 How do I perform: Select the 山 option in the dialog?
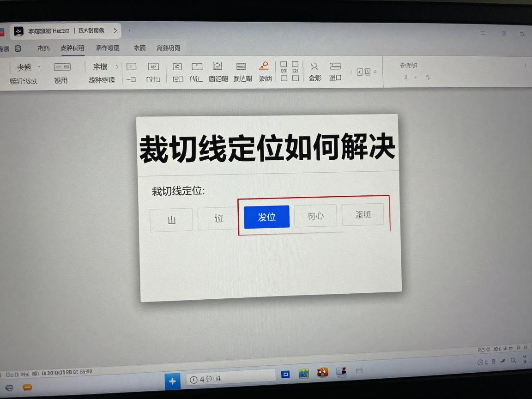tap(171, 220)
